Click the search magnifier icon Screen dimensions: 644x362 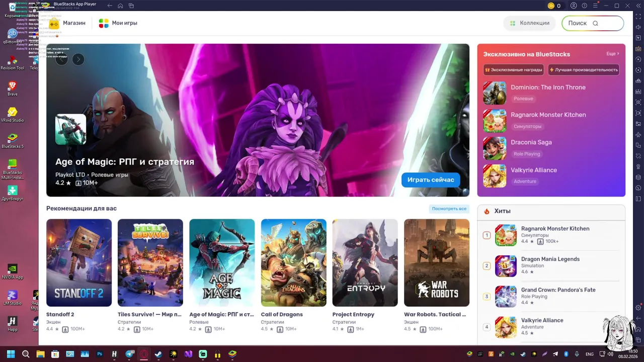point(595,23)
